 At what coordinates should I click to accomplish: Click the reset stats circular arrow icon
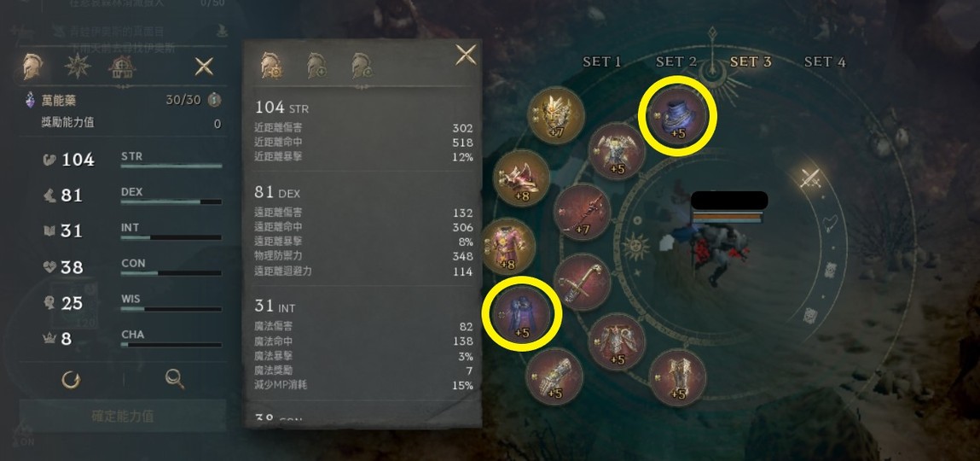(71, 378)
